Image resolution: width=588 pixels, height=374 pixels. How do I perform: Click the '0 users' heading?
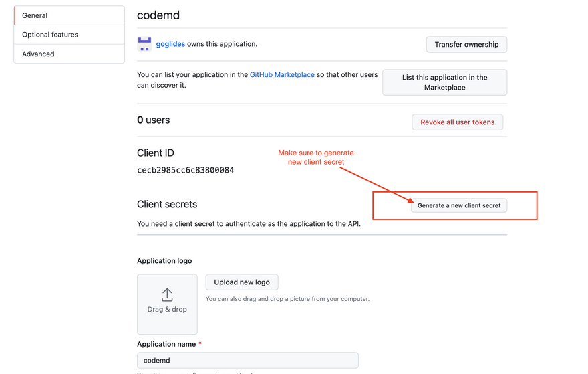(x=154, y=120)
